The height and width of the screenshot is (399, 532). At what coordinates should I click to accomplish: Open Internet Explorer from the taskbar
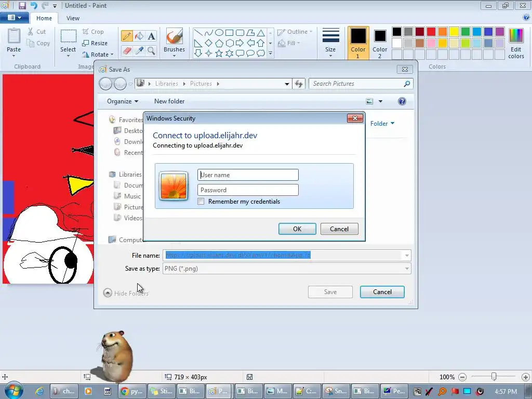[x=39, y=391]
